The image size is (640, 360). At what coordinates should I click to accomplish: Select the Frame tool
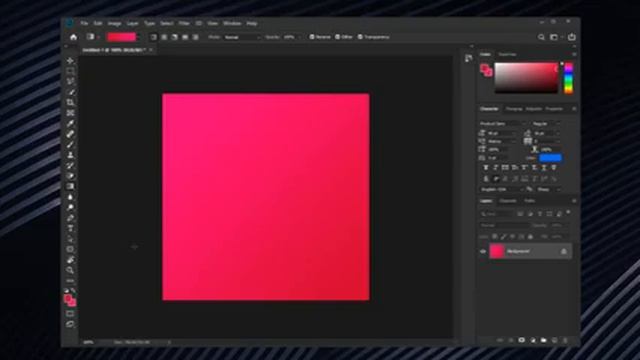point(70,113)
